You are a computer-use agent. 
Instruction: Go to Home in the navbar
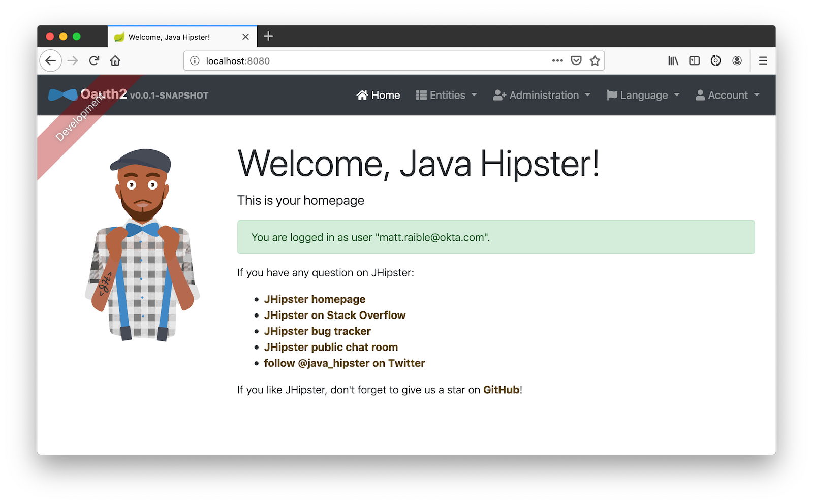click(379, 96)
